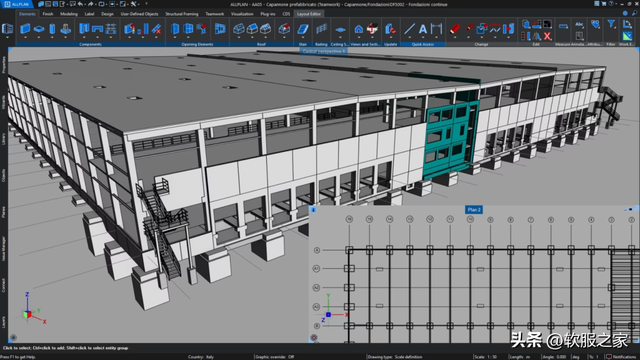Select the first Roof frame tool
The image size is (640, 360).
point(239,29)
